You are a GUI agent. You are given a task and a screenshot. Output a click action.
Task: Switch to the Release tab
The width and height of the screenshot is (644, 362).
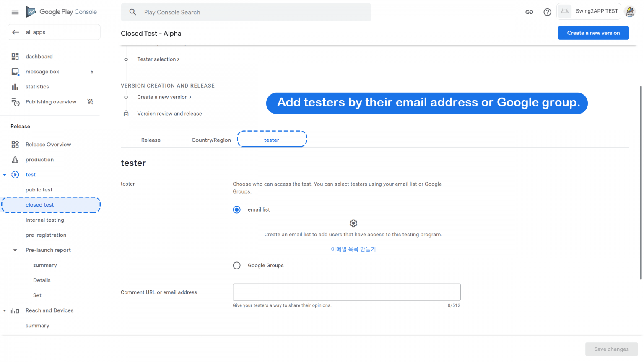151,140
